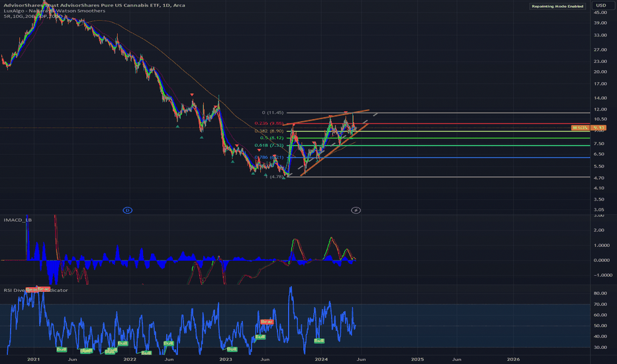Select the IMACD_LB indicator title

tap(18, 220)
